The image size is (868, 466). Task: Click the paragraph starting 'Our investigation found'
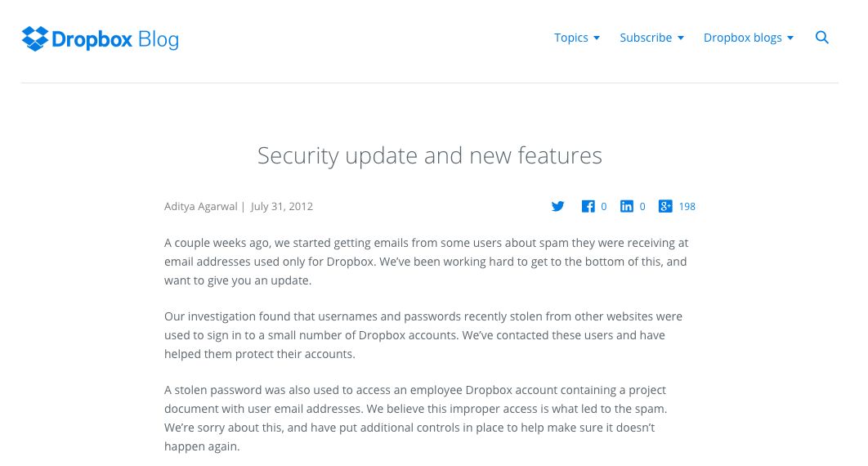tap(423, 335)
